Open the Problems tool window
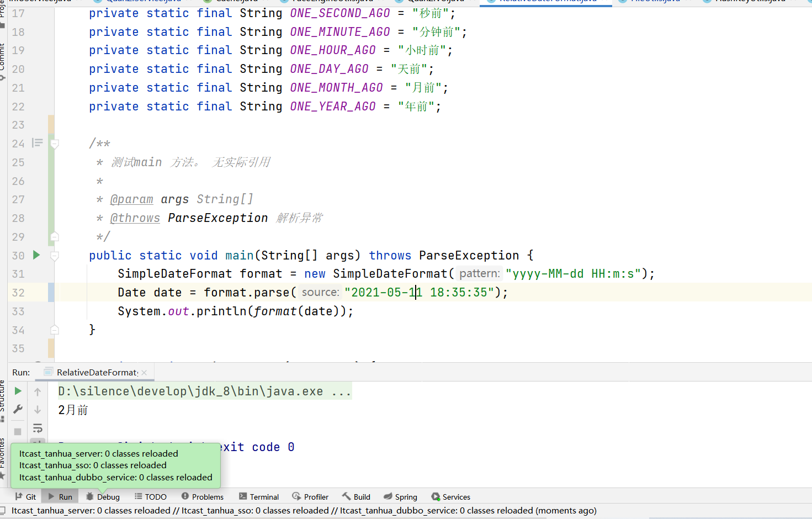This screenshot has width=812, height=519. [x=202, y=497]
